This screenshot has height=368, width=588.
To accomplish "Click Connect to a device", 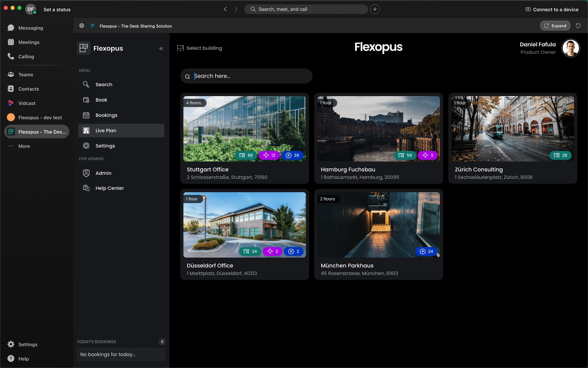I will click(x=552, y=9).
